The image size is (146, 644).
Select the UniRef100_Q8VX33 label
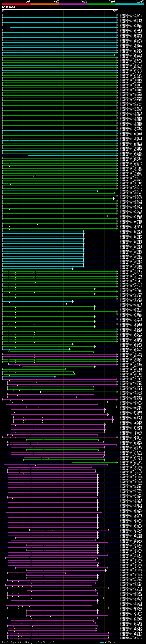tap(131, 376)
